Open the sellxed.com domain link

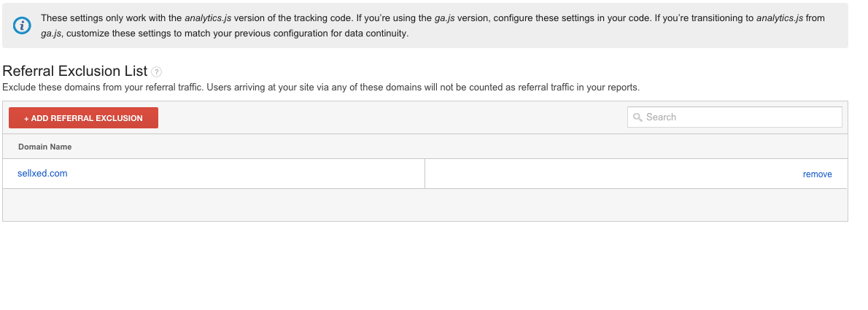42,174
